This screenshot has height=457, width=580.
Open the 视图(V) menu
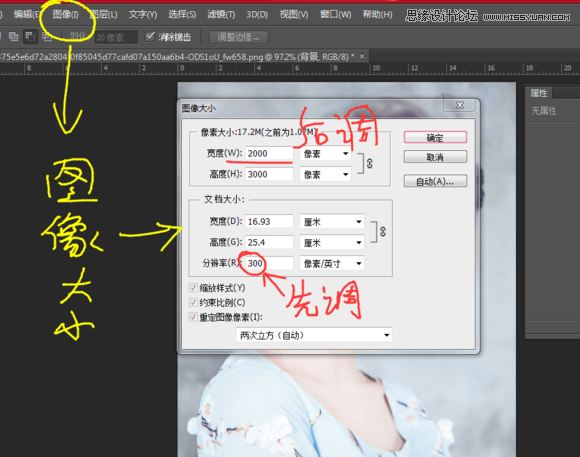click(x=294, y=14)
